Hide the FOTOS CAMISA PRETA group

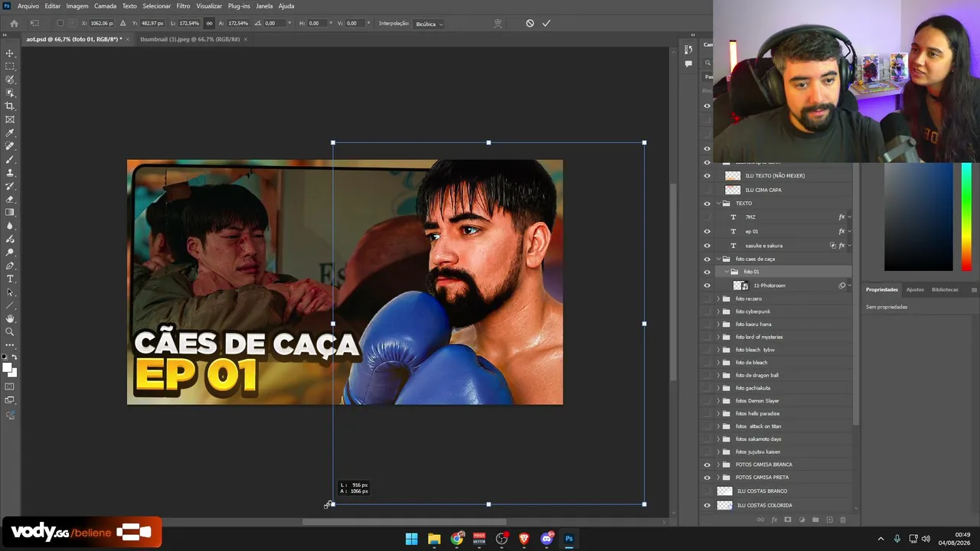707,478
